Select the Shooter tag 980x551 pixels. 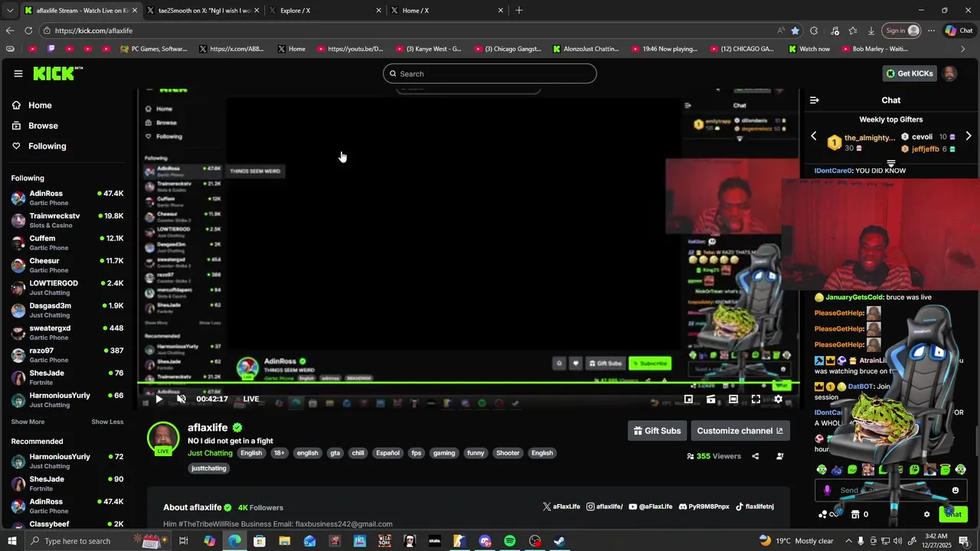[508, 453]
